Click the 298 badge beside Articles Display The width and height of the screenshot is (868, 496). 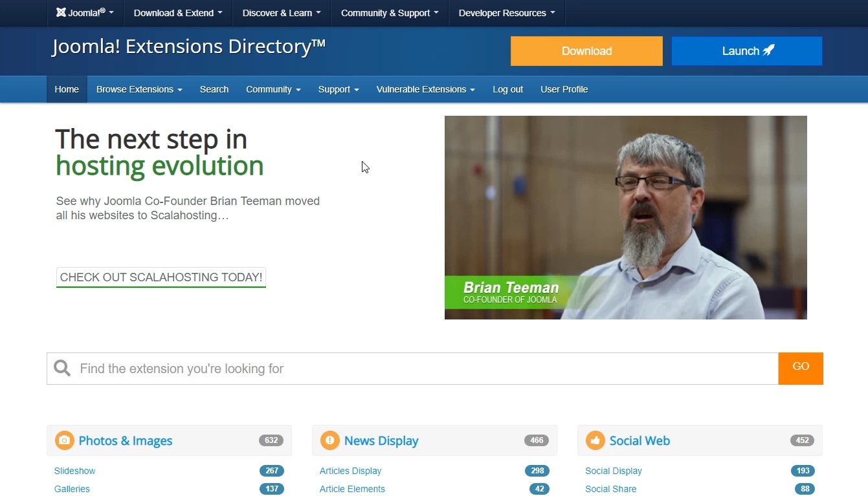pos(537,471)
